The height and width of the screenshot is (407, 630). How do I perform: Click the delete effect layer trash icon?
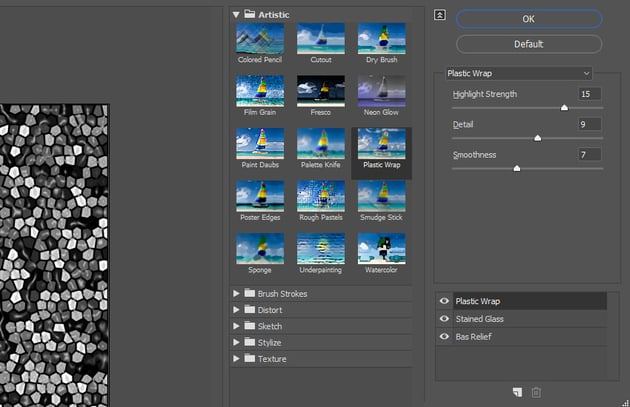[536, 391]
